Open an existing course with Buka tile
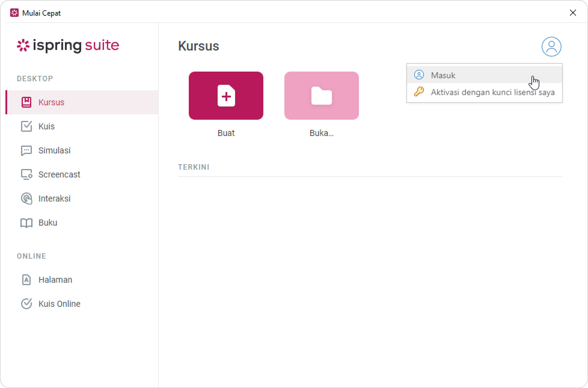588x388 pixels. pyautogui.click(x=322, y=96)
